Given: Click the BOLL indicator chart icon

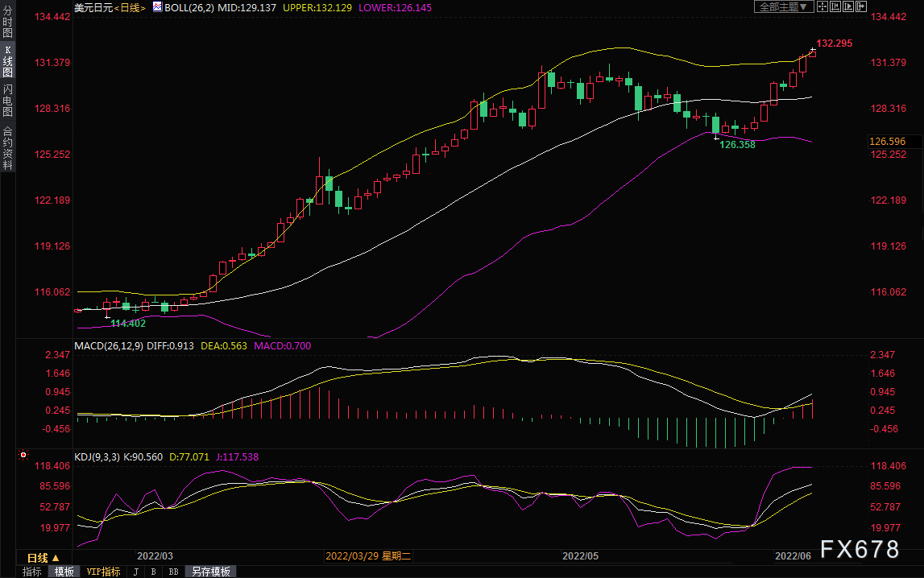Looking at the screenshot, I should pyautogui.click(x=157, y=6).
